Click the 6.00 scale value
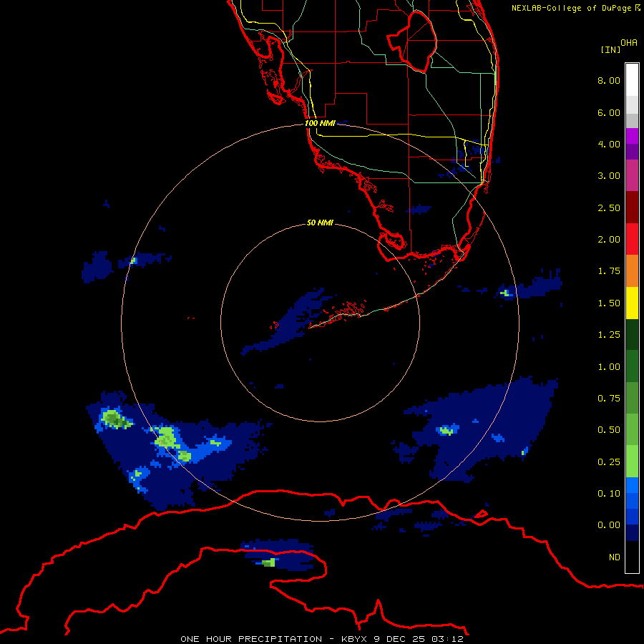Screen dimensions: 644x644 pos(609,112)
